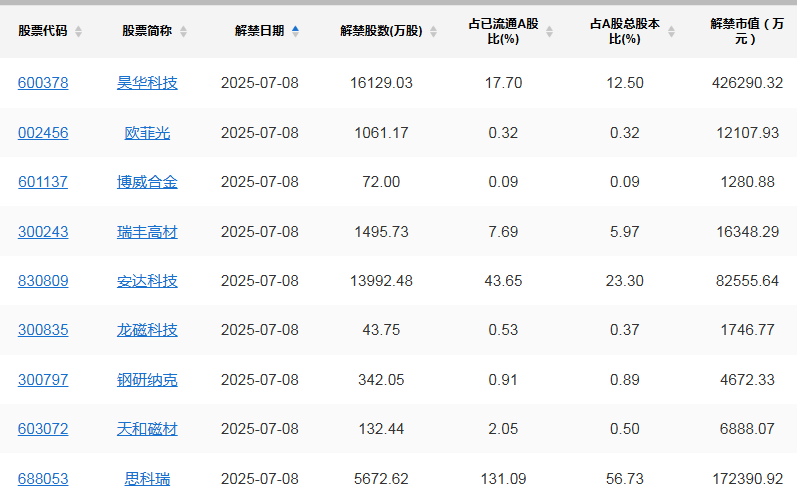Toggle 解禁日期 sort arrow icon
The width and height of the screenshot is (797, 499).
pyautogui.click(x=295, y=32)
